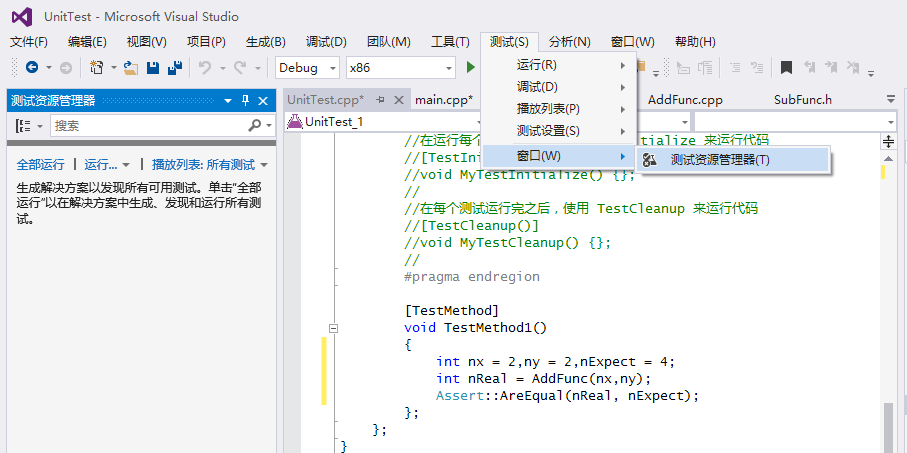
Task: Close the Test Explorer panel
Action: (x=263, y=101)
